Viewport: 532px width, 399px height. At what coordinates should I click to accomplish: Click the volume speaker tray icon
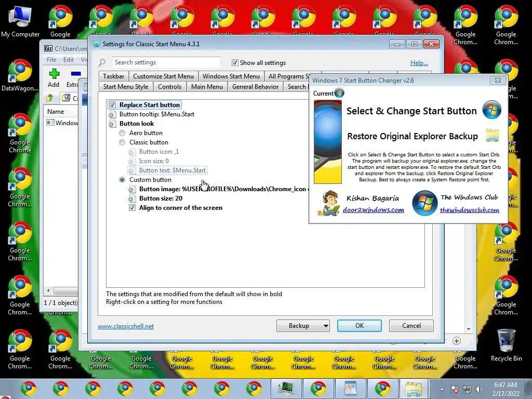coord(479,390)
